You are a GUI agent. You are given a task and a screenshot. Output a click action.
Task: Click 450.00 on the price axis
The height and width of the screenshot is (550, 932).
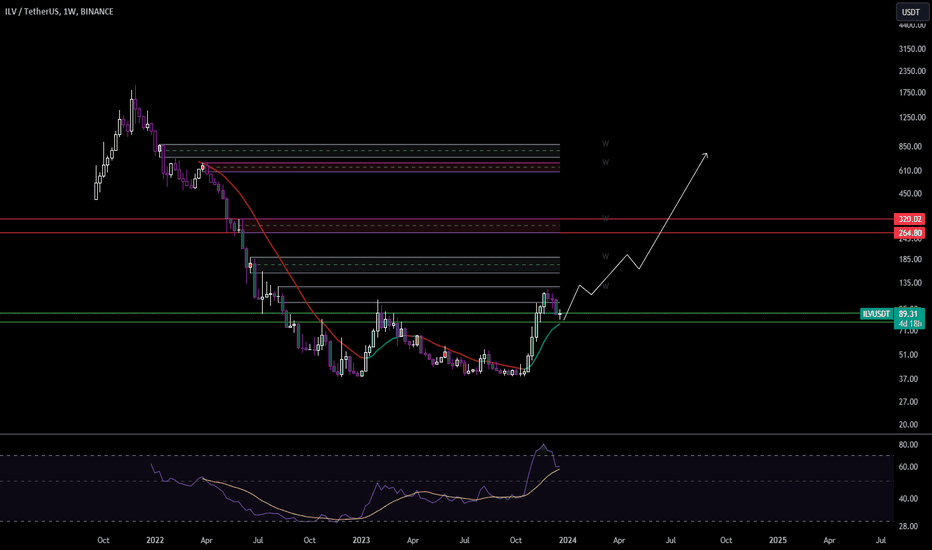pyautogui.click(x=912, y=193)
